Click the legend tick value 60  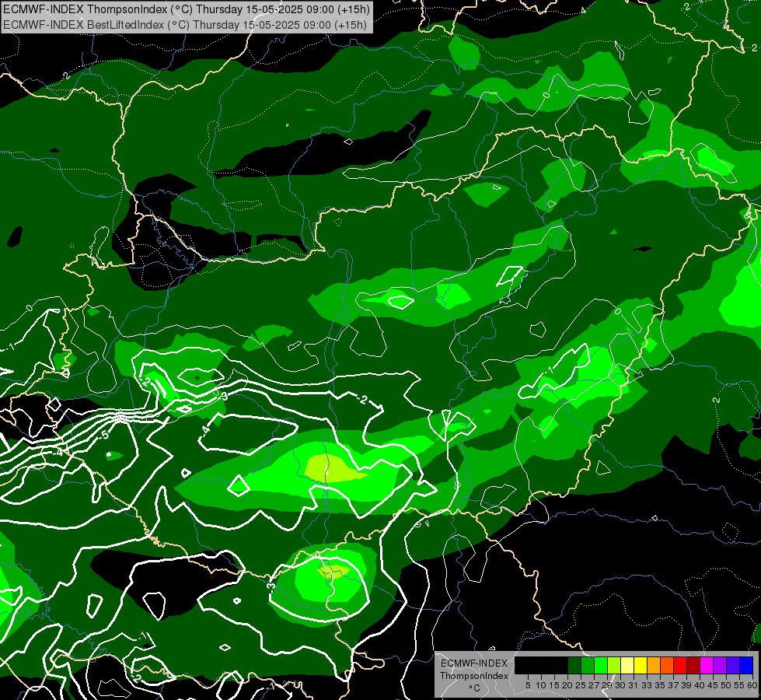click(752, 685)
